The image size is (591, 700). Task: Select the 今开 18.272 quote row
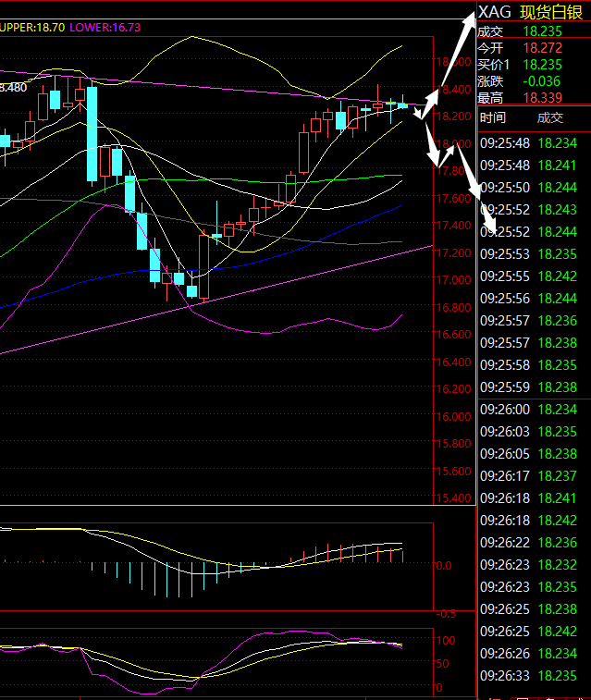(x=532, y=47)
